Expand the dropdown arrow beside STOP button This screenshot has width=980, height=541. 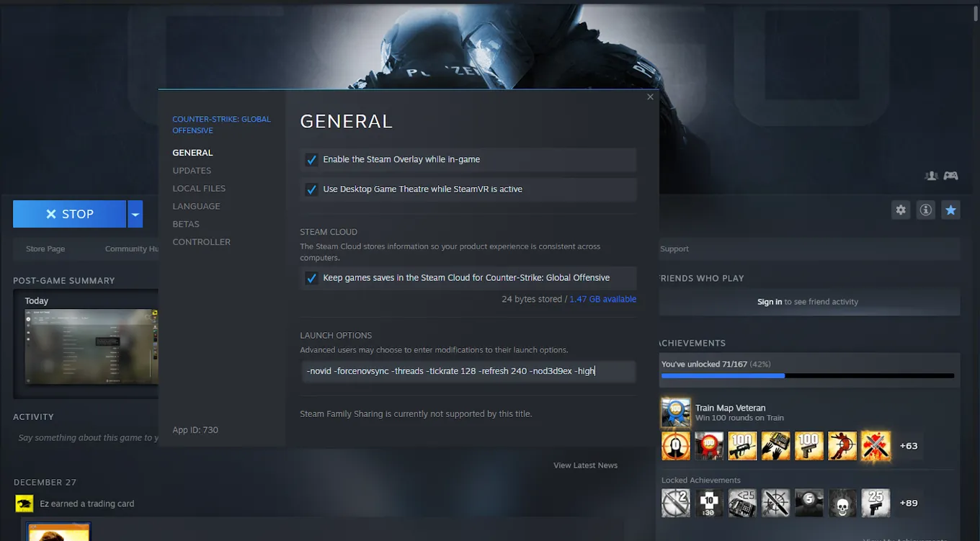[x=135, y=214]
